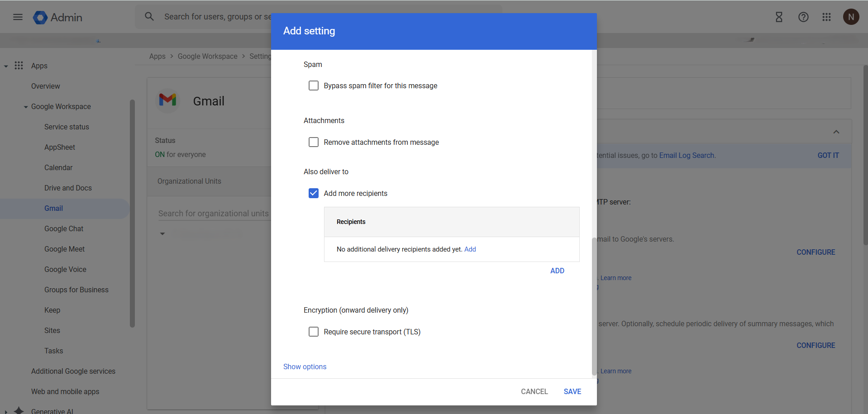Collapse the settings panel chevron
This screenshot has height=414, width=868.
coord(836,132)
